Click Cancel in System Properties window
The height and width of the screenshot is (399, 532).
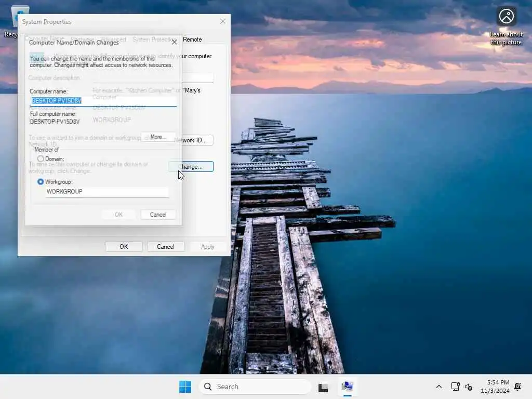click(x=166, y=247)
